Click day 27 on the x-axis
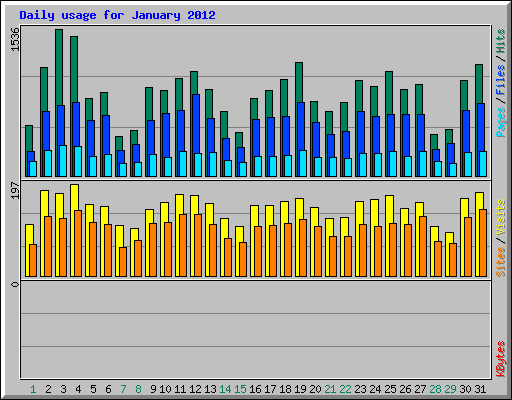Viewport: 512px width, 400px height. pos(420,389)
